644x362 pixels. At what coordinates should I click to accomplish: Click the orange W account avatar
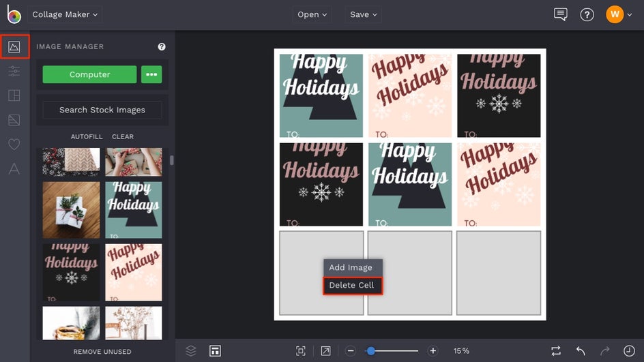pos(615,14)
